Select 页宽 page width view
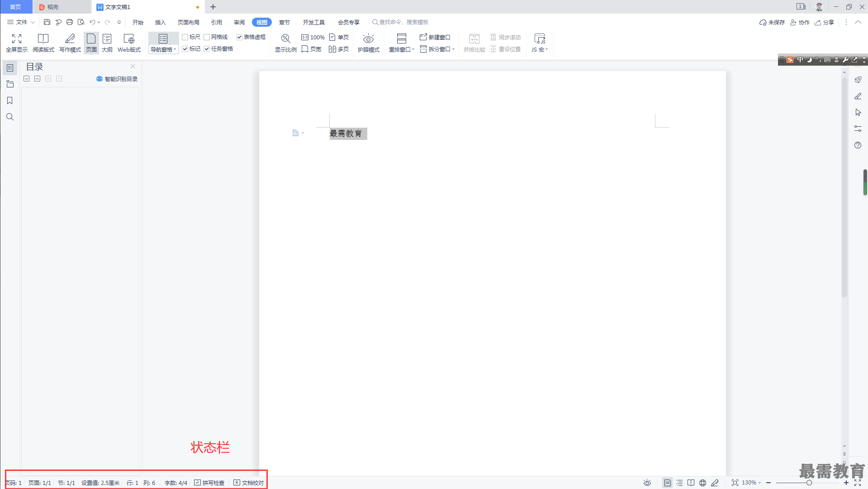The height and width of the screenshot is (489, 868). coord(311,49)
